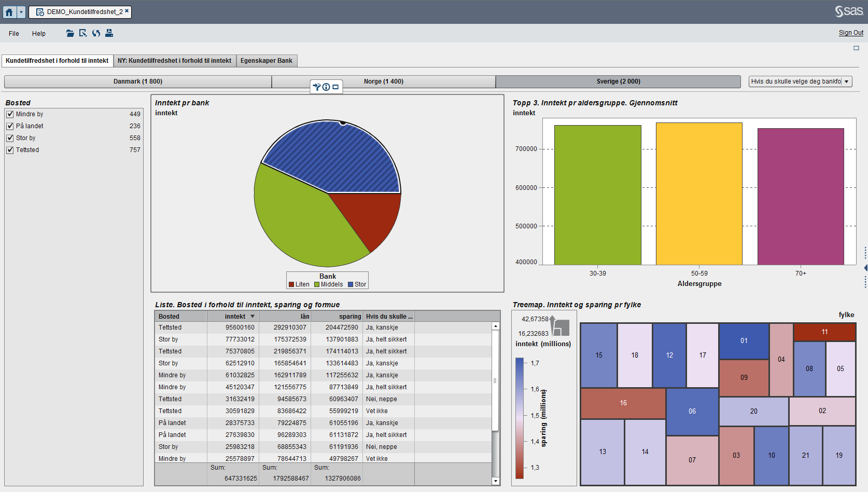The height and width of the screenshot is (492, 868).
Task: Open the Hvis du skulle velge deg bankfo dropdown
Action: (801, 81)
